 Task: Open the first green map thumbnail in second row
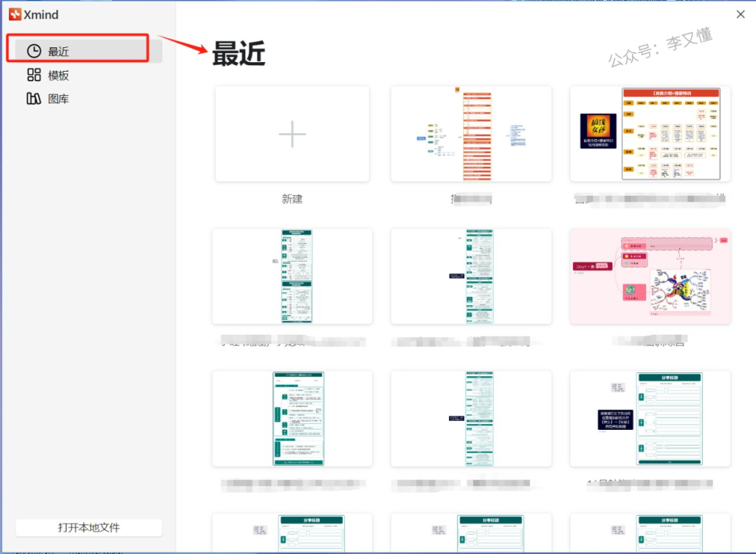click(292, 276)
